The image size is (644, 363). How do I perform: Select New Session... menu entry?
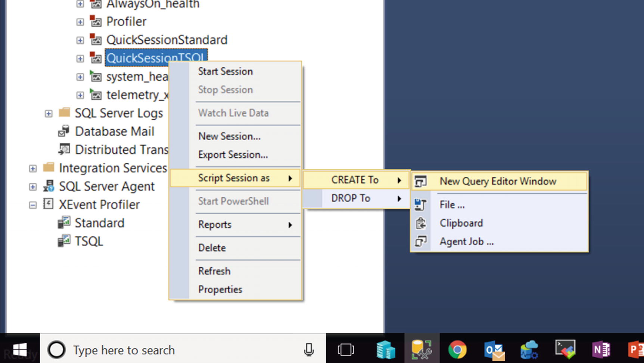pos(235,136)
